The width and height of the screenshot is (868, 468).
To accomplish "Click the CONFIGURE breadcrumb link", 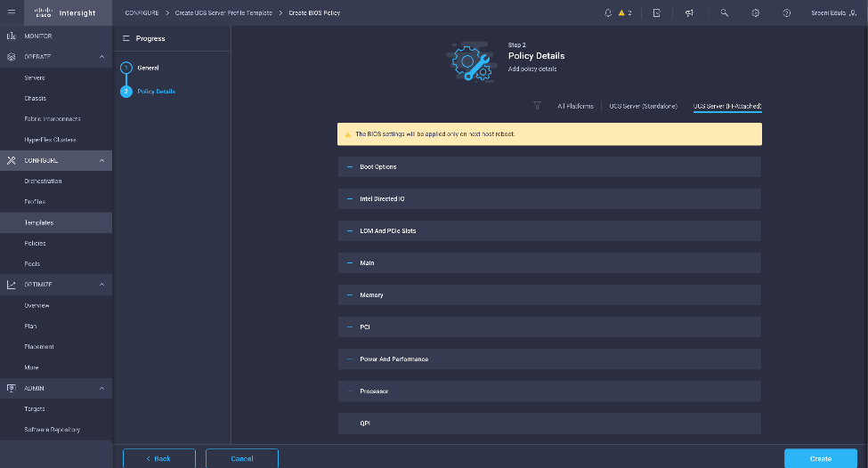I will (142, 12).
